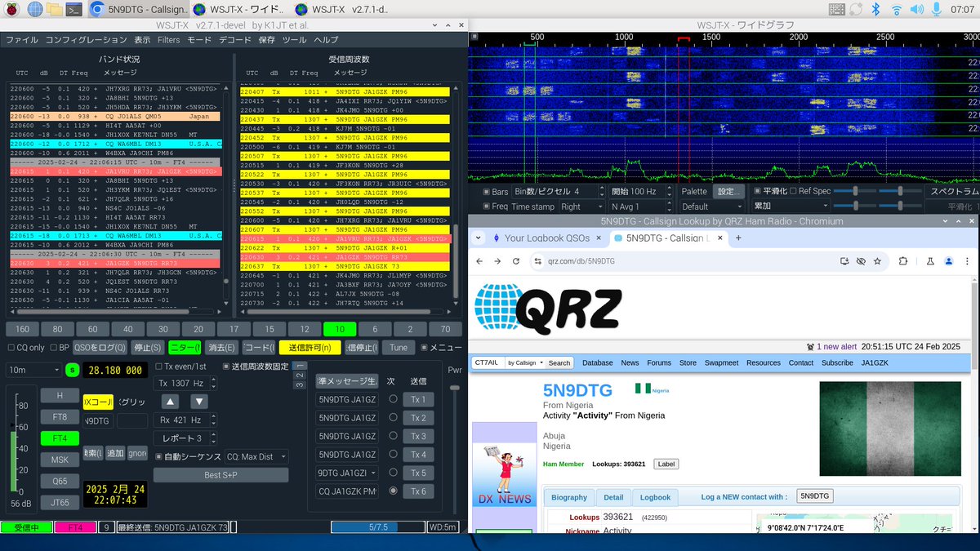Screen dimensions: 980x551
Task: Bookmark this page with the star icon
Action: [877, 261]
